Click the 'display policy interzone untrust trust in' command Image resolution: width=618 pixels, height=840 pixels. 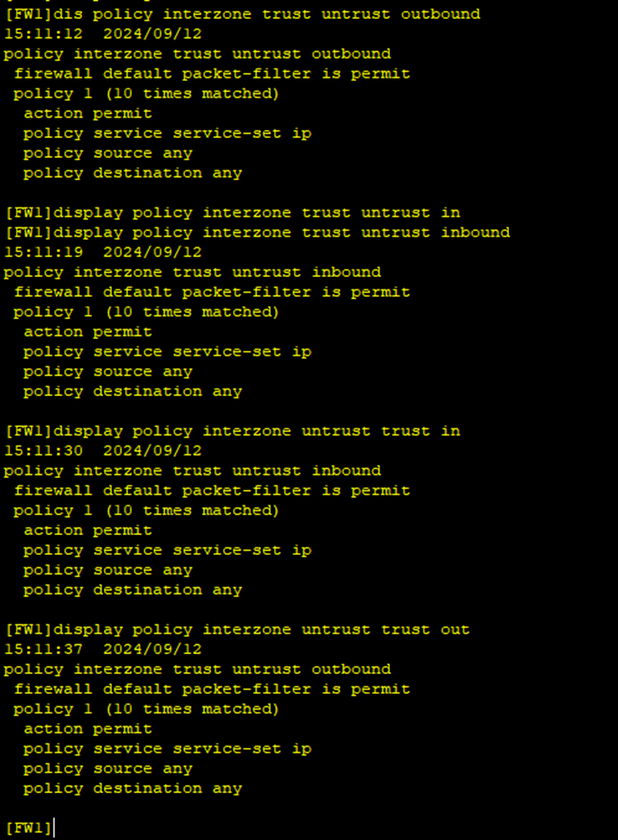pos(233,431)
